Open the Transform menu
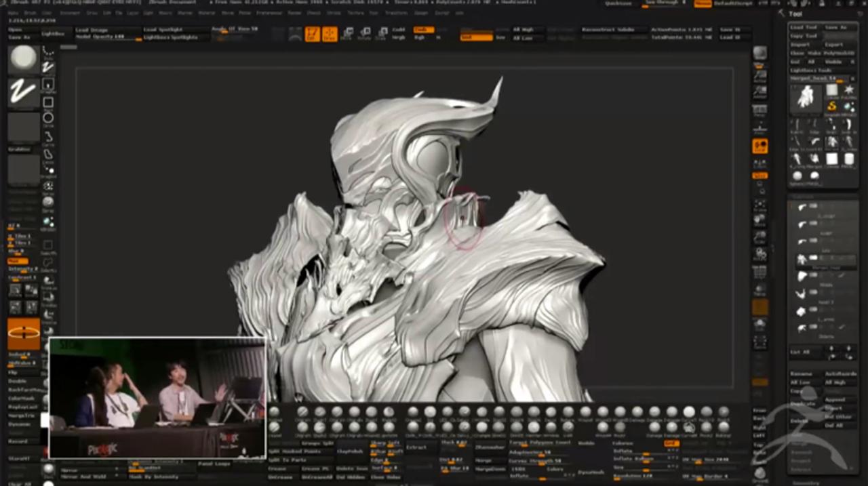Image resolution: width=868 pixels, height=486 pixels. pyautogui.click(x=397, y=13)
